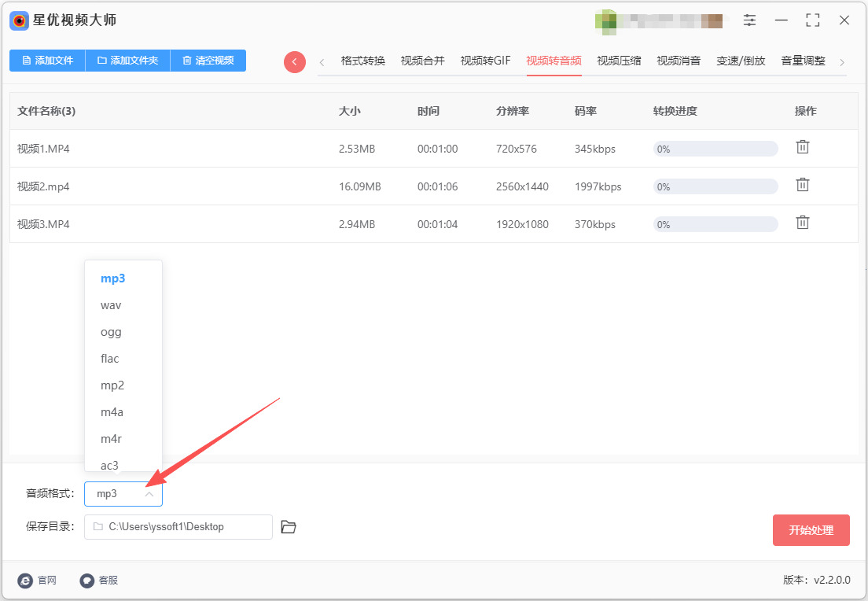The image size is (868, 601).
Task: Toggle fullscreen with the window maximize icon
Action: (x=813, y=20)
